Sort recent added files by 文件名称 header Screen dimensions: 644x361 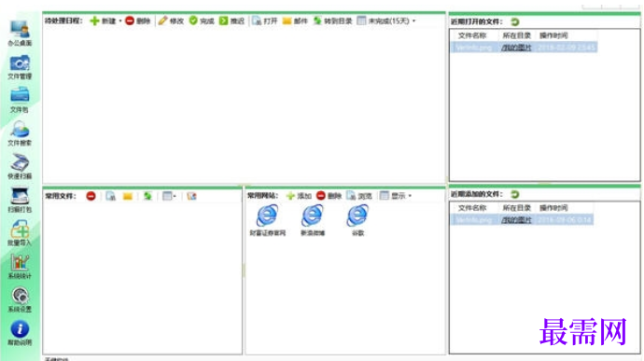[472, 208]
